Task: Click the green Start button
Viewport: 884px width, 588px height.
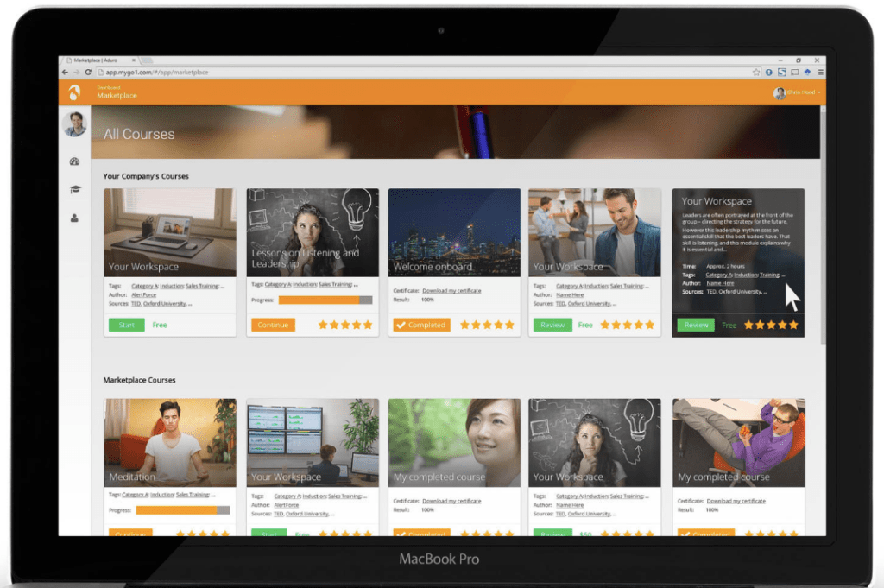Action: [126, 325]
